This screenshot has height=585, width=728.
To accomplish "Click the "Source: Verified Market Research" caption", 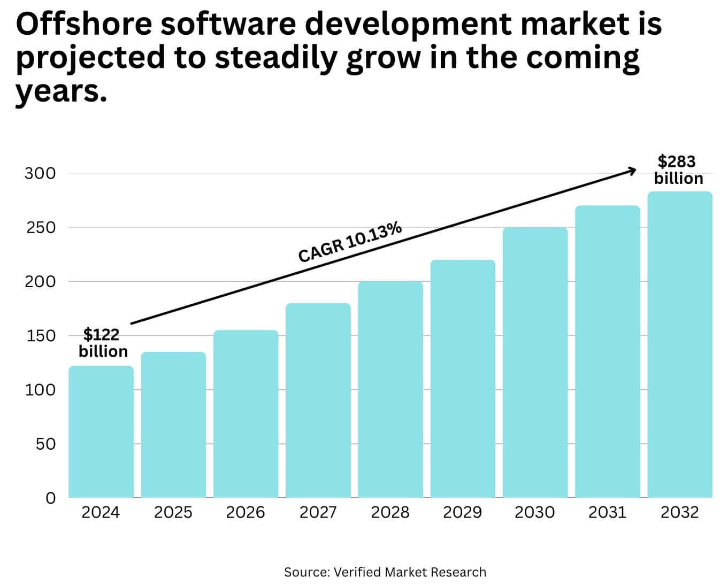I will [x=385, y=572].
